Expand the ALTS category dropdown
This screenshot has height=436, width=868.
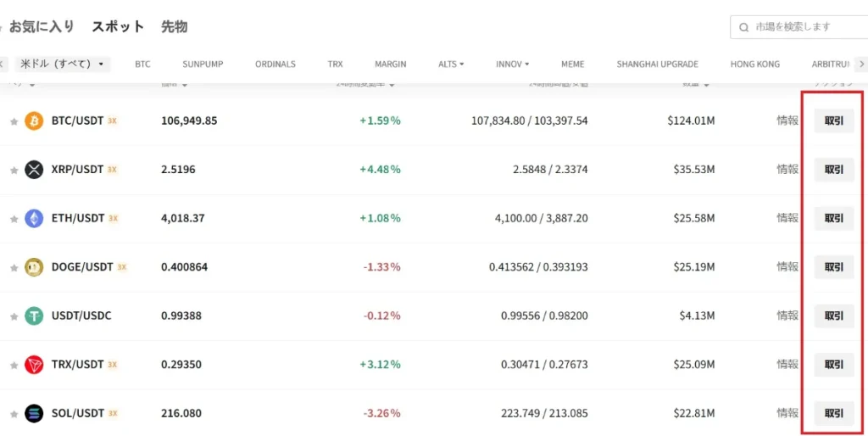451,64
